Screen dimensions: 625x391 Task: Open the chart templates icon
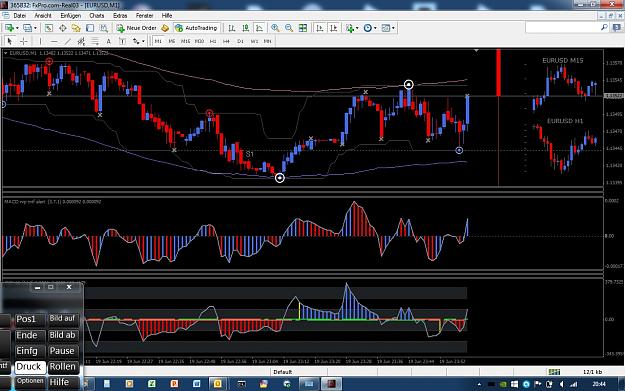(385, 28)
